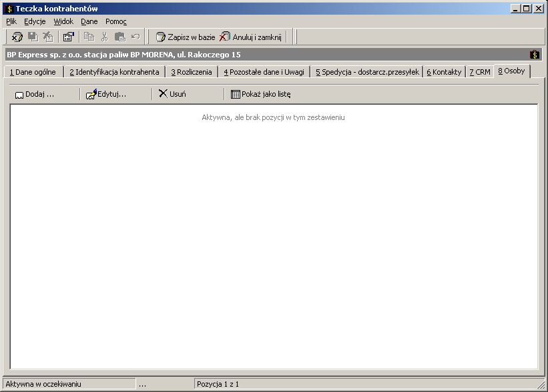The image size is (548, 392).
Task: Click the Teczka kontrahentów title bar app icon
Action: tap(9, 9)
